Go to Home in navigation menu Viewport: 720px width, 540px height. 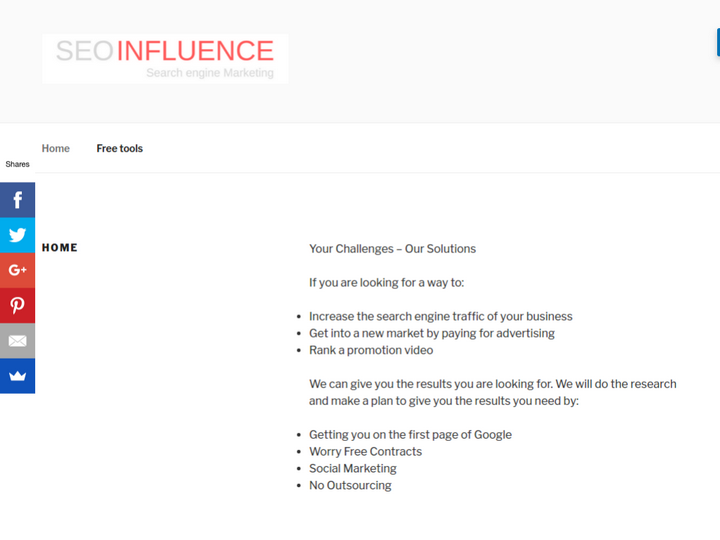click(x=56, y=148)
